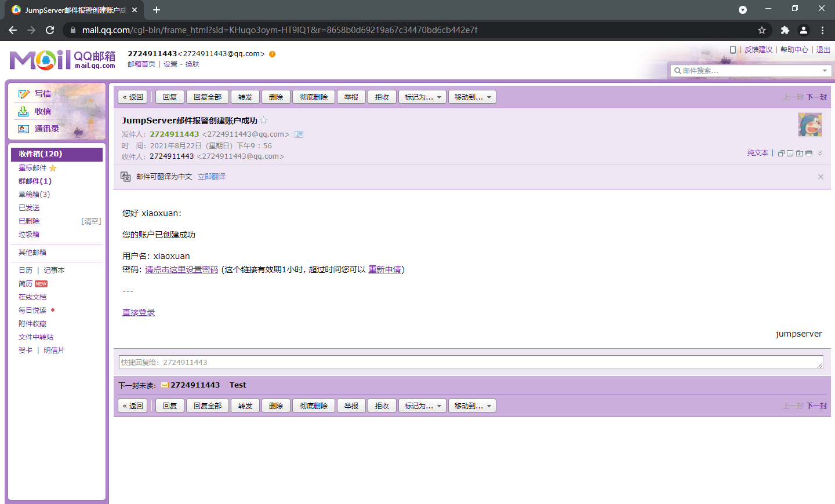Click the translate icon in translation bar
The width and height of the screenshot is (835, 504).
(x=125, y=177)
